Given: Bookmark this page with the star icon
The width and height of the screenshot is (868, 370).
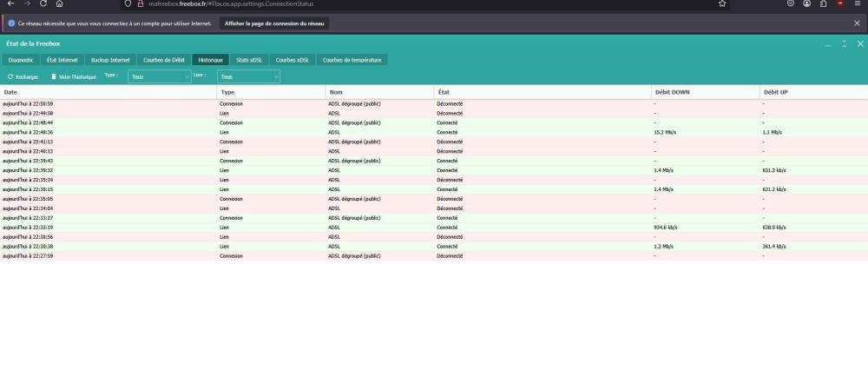Looking at the screenshot, I should pyautogui.click(x=722, y=3).
